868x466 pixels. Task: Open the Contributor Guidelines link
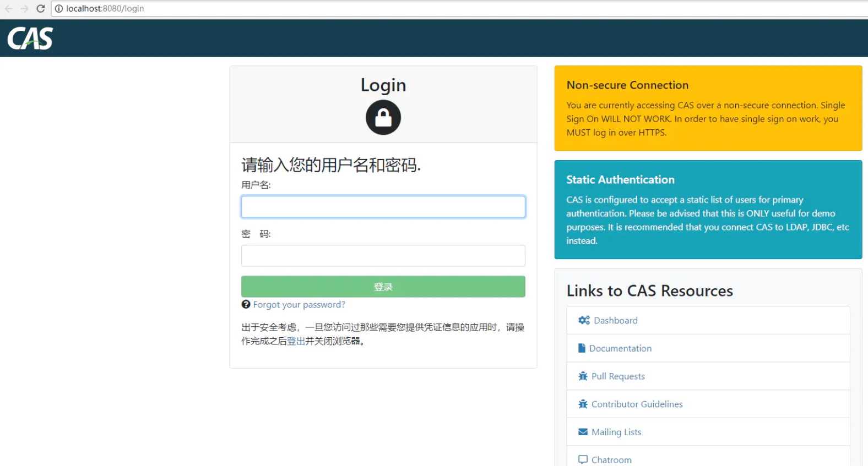coord(637,404)
